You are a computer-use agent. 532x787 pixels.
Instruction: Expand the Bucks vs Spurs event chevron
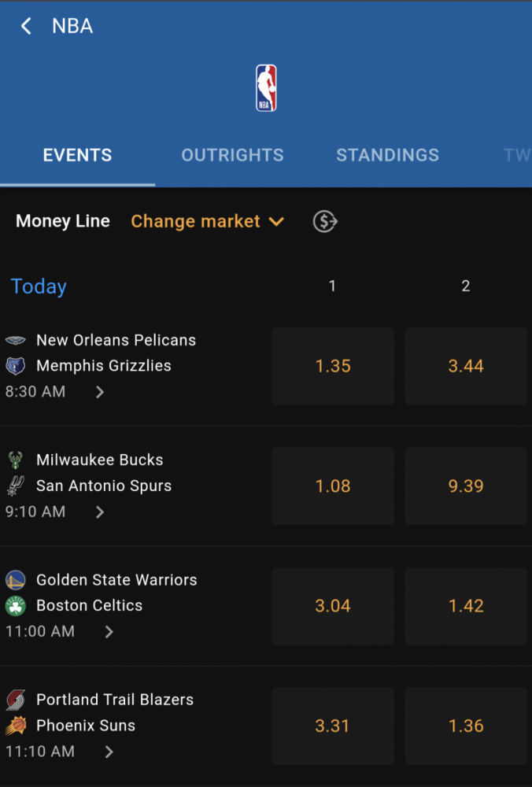(x=100, y=512)
